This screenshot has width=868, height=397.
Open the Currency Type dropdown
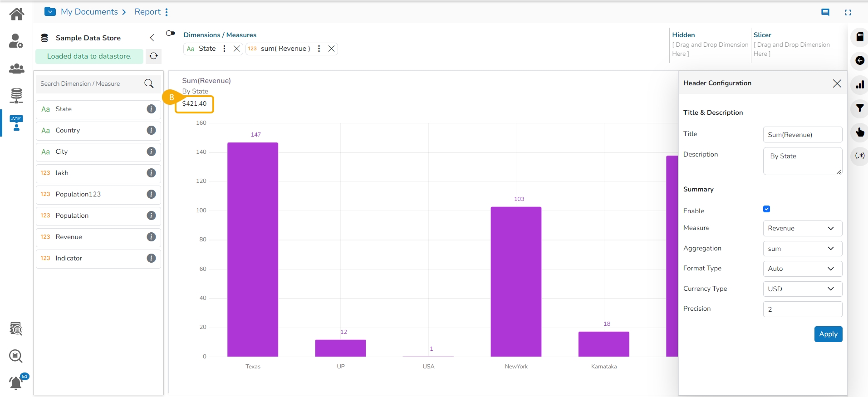coord(802,289)
